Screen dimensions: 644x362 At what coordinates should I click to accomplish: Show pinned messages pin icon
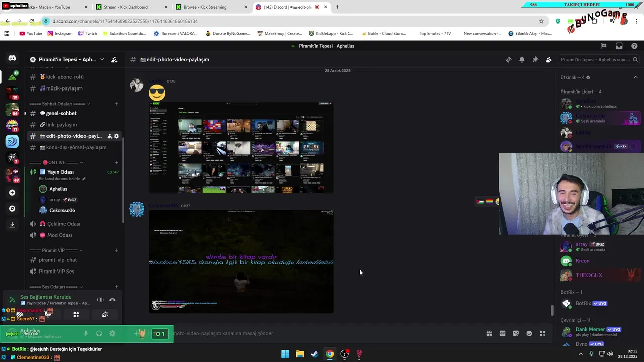tap(535, 59)
